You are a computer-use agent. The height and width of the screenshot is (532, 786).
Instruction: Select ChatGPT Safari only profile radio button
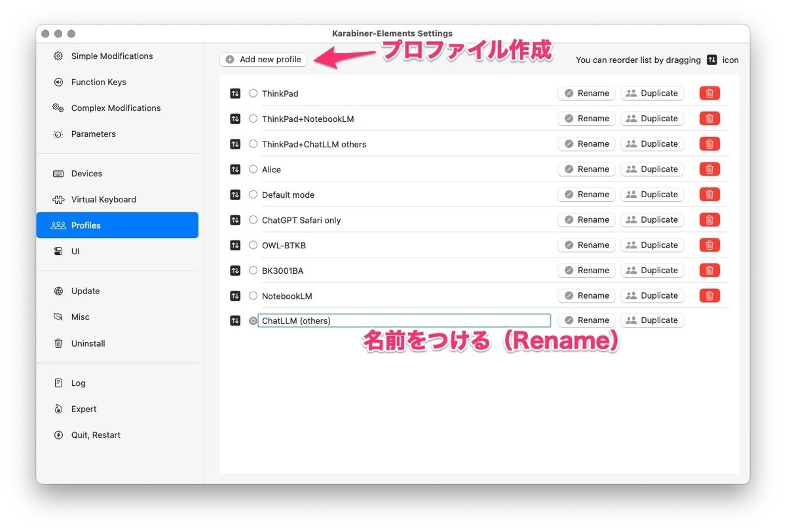253,219
